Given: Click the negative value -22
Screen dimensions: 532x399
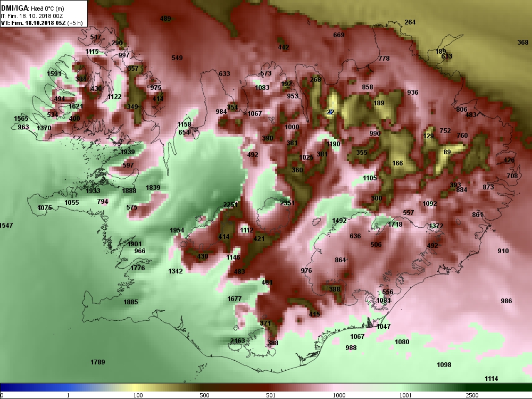Looking at the screenshot, I should (x=329, y=112).
